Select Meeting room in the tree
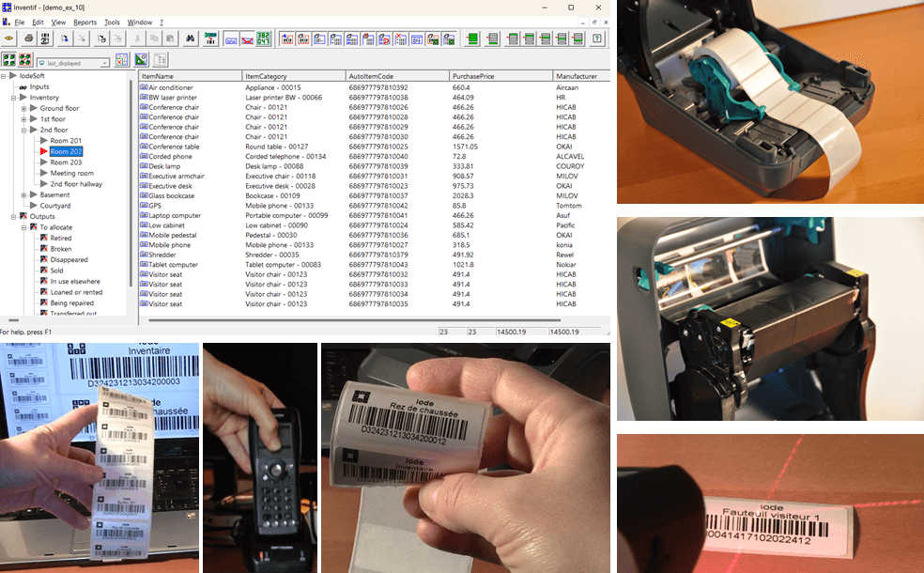Viewport: 924px width, 573px height. point(71,173)
